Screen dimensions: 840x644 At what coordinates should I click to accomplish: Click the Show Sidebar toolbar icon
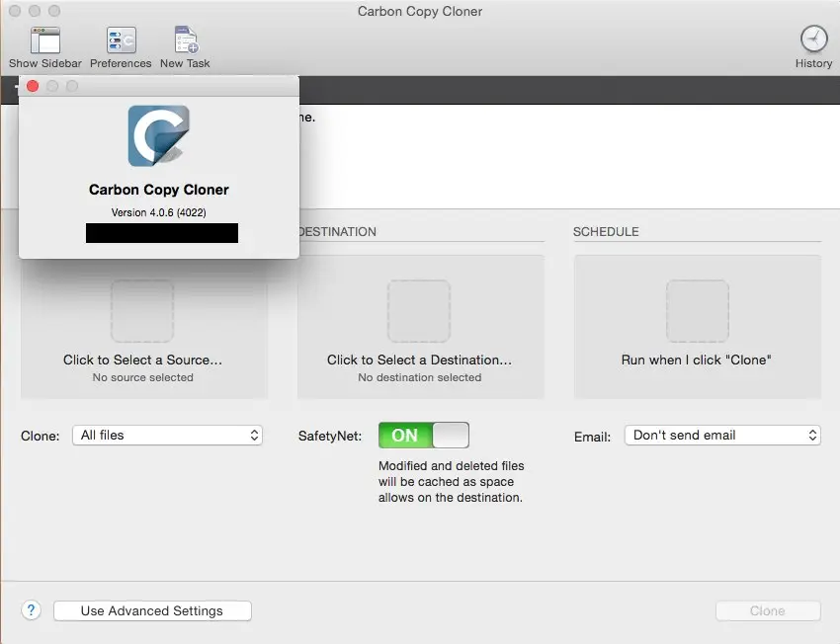point(45,40)
